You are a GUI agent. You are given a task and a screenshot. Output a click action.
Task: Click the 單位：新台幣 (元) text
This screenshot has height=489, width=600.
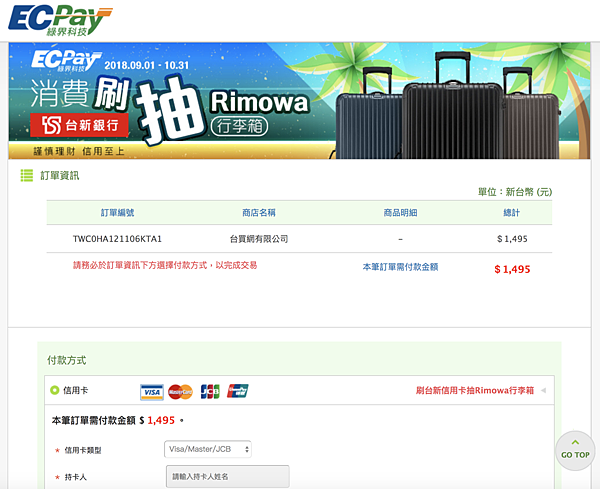(515, 192)
